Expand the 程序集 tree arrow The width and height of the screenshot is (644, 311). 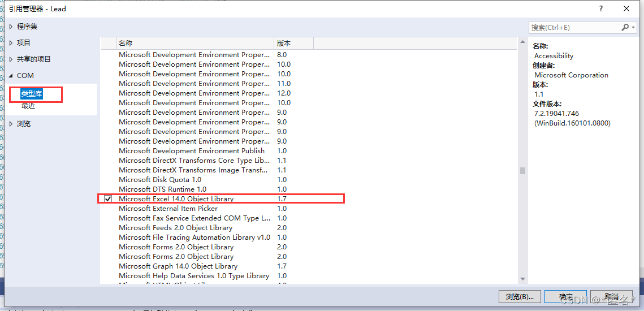11,27
